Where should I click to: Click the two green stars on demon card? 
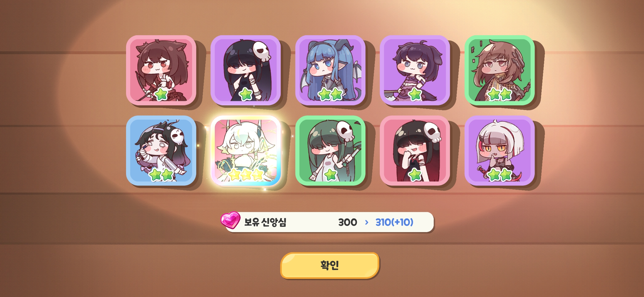[330, 94]
